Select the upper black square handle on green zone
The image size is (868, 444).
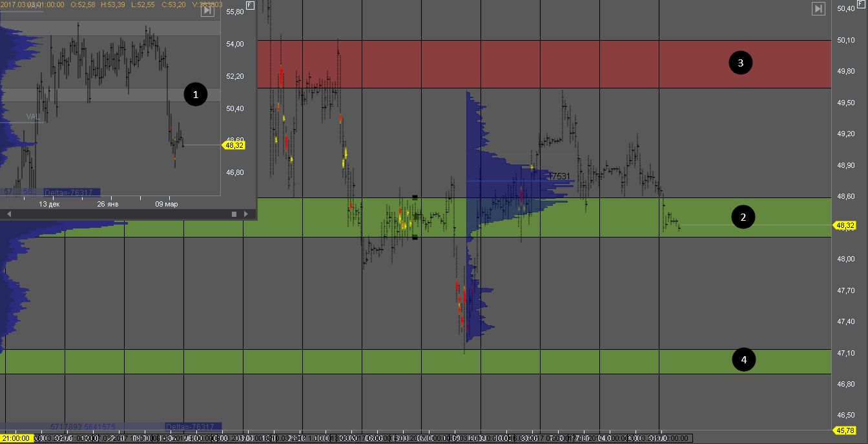pyautogui.click(x=415, y=197)
